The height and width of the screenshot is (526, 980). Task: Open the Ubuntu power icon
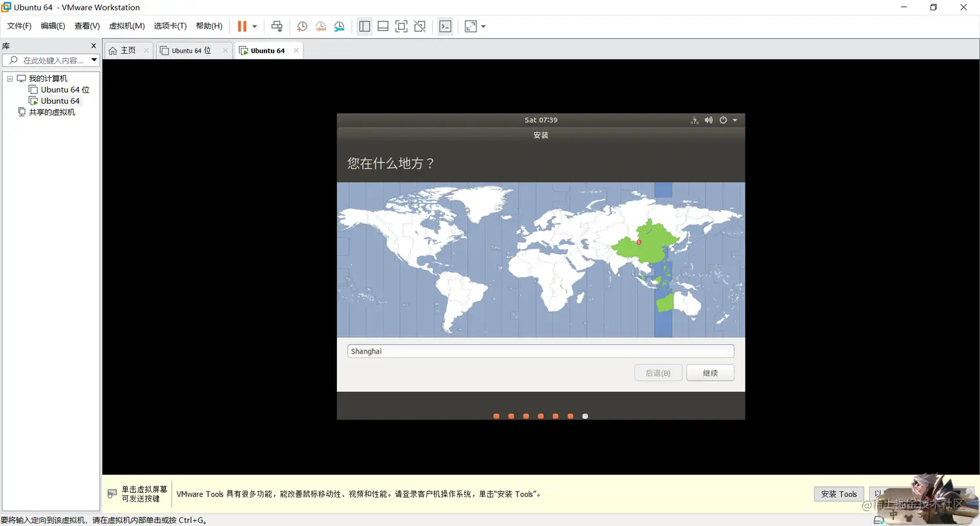723,120
